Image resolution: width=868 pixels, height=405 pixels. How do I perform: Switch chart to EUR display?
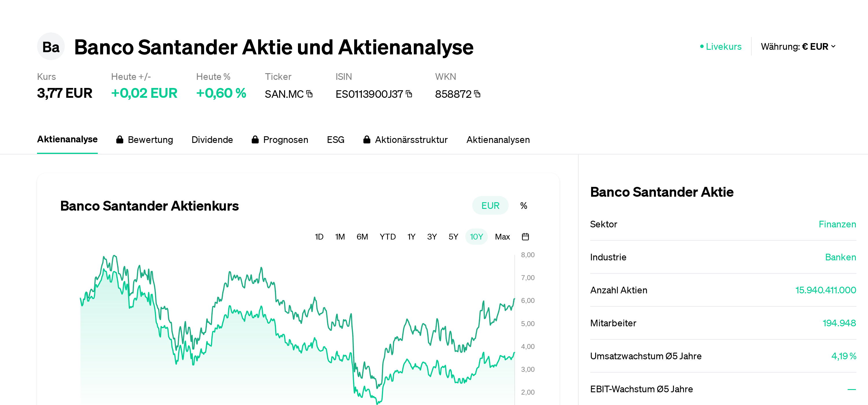point(490,205)
